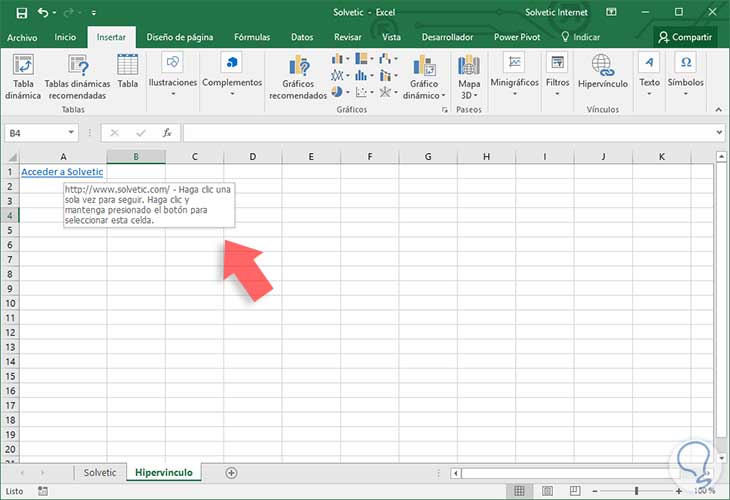Expand the formula bar chevron
Screen dimensions: 730x500
pos(719,133)
